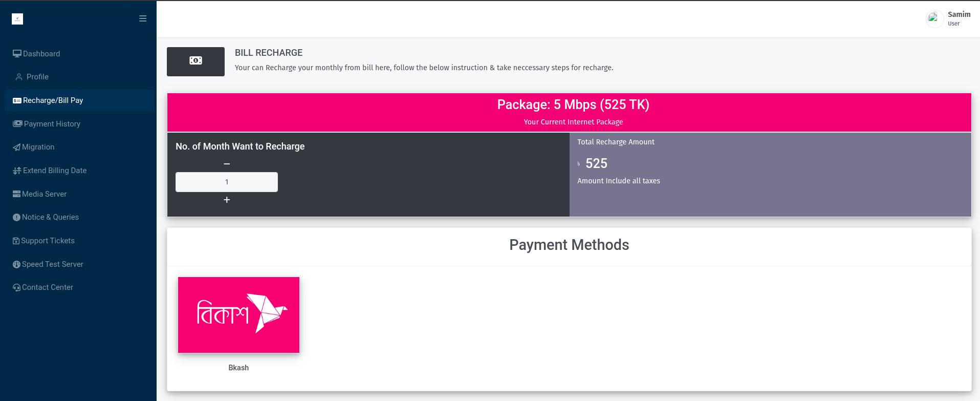The width and height of the screenshot is (980, 401).
Task: Choose the Bkash payment method tile
Action: tap(238, 315)
